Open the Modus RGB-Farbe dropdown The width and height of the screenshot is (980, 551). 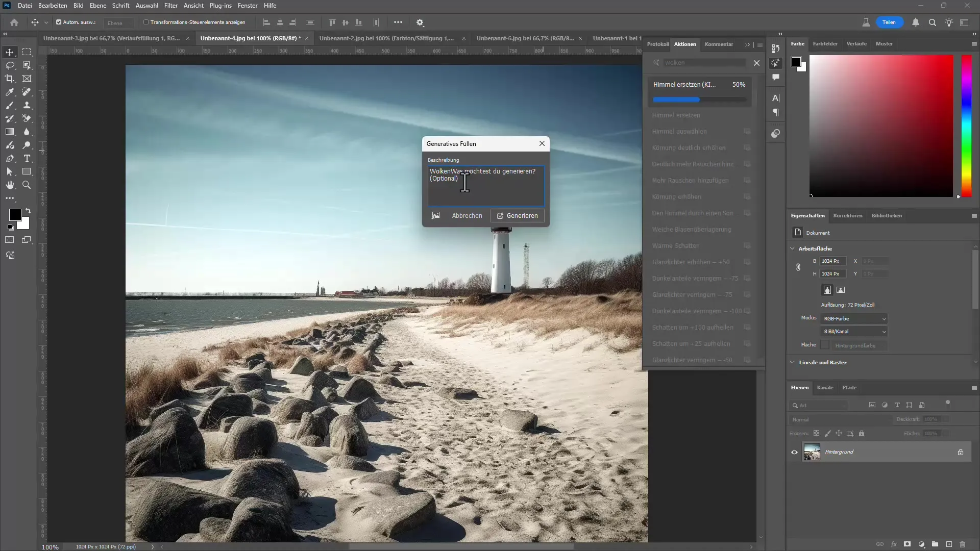click(x=854, y=318)
